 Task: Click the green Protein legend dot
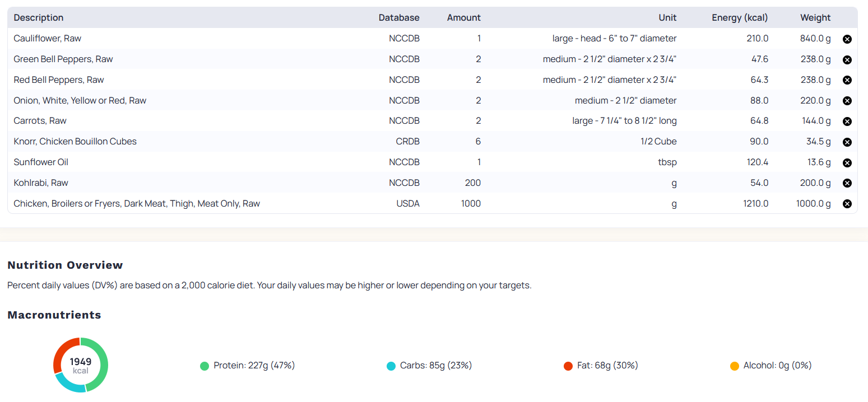pos(205,366)
